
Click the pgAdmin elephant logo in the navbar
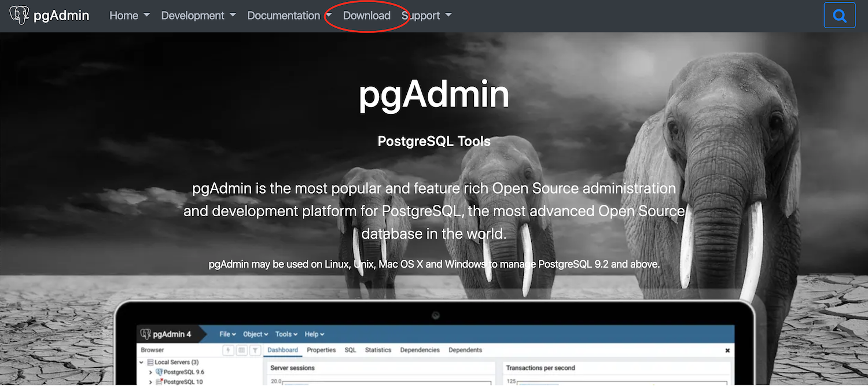(x=19, y=16)
